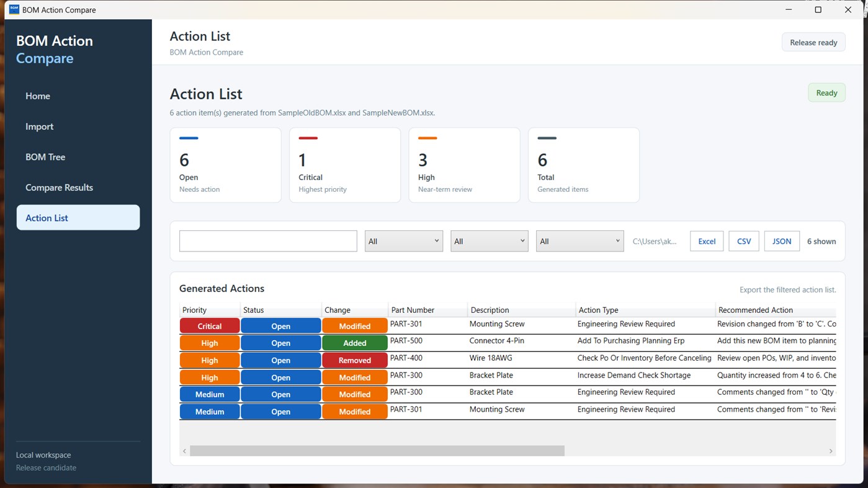Click the green Added change badge
The image size is (868, 488).
(x=355, y=343)
